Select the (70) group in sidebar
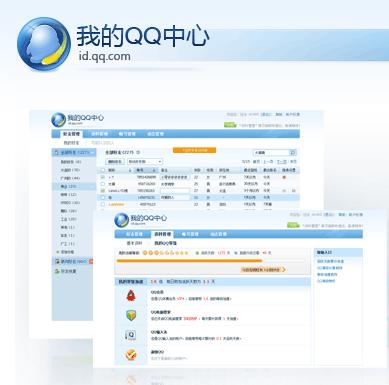The height and width of the screenshot is (385, 389). click(x=70, y=170)
